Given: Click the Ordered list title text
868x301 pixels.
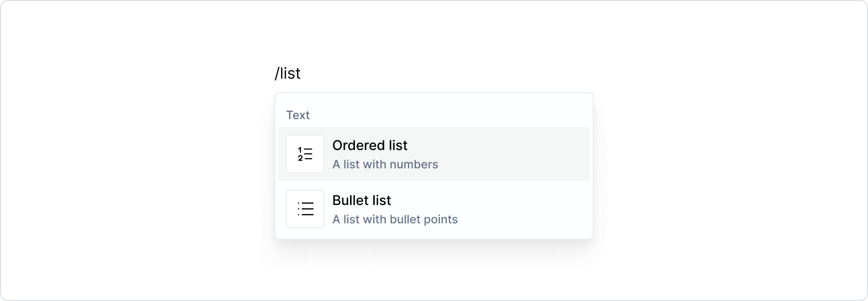Looking at the screenshot, I should coord(369,146).
